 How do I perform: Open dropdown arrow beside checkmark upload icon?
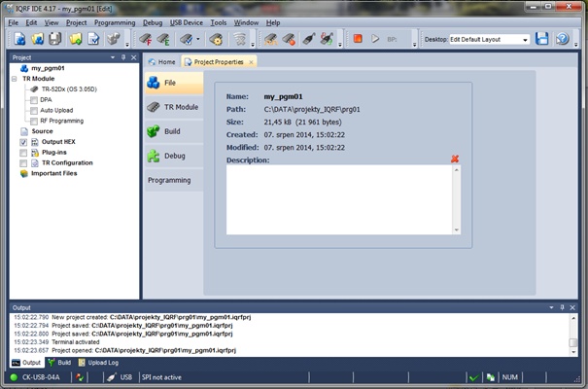(x=198, y=39)
